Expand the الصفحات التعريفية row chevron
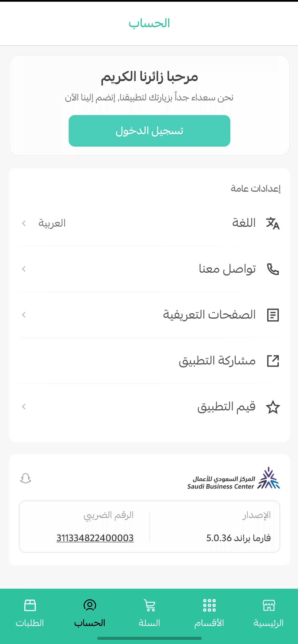The image size is (298, 644). pos(24,315)
